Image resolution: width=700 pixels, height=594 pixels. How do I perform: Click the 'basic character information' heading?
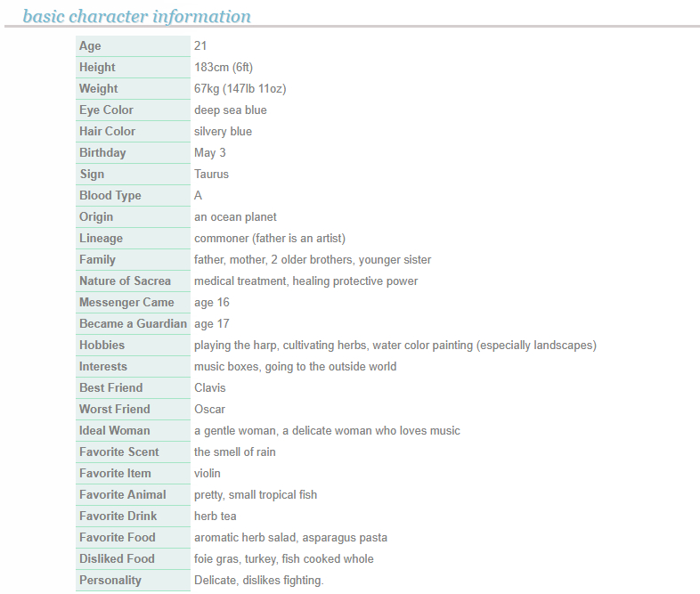pos(136,16)
